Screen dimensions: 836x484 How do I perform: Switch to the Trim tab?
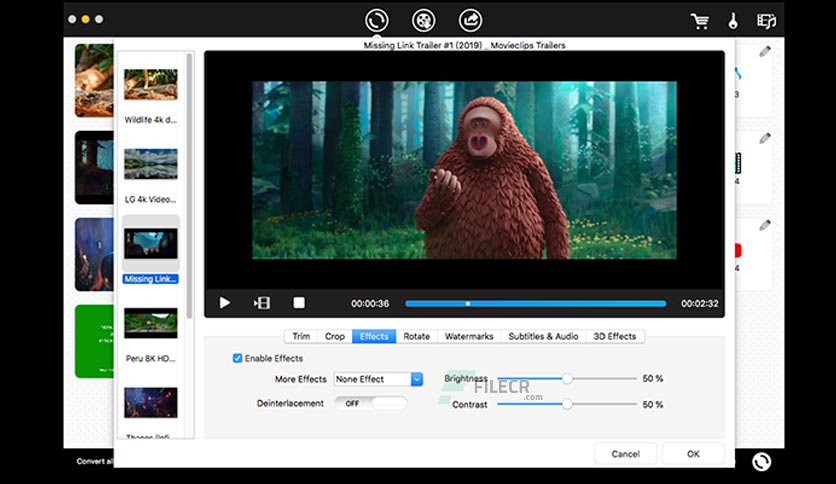pyautogui.click(x=301, y=336)
